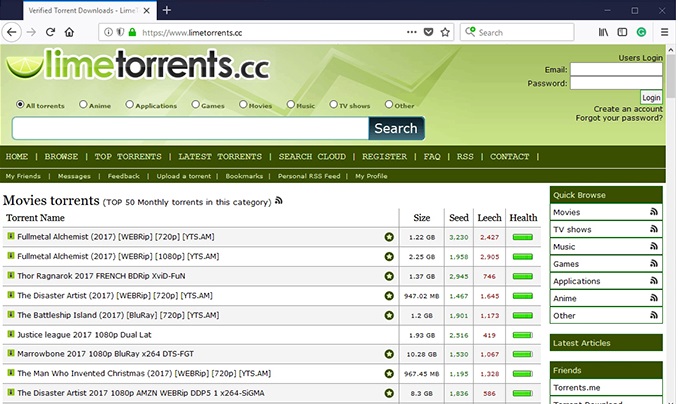678x404 pixels.
Task: Save page to Pocket icon
Action: click(428, 32)
